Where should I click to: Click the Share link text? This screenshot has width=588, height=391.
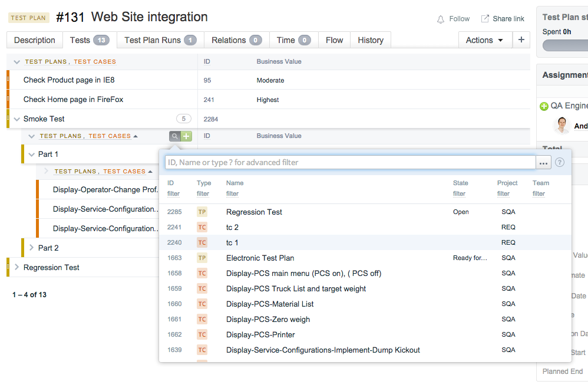point(508,19)
